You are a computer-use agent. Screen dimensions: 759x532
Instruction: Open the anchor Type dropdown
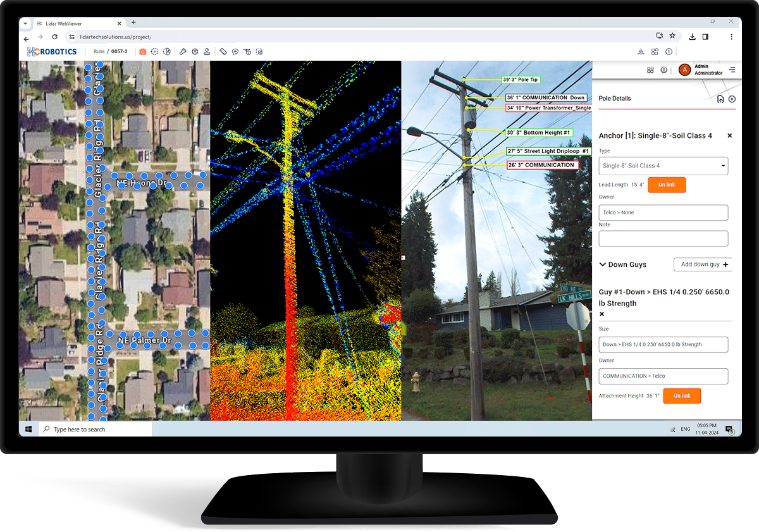663,166
